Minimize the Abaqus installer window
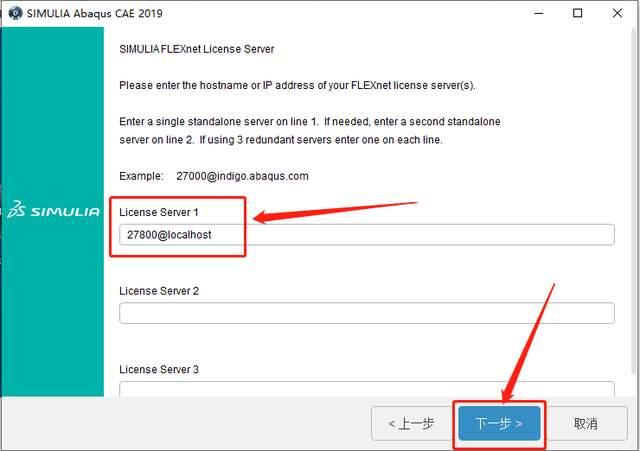 click(539, 13)
